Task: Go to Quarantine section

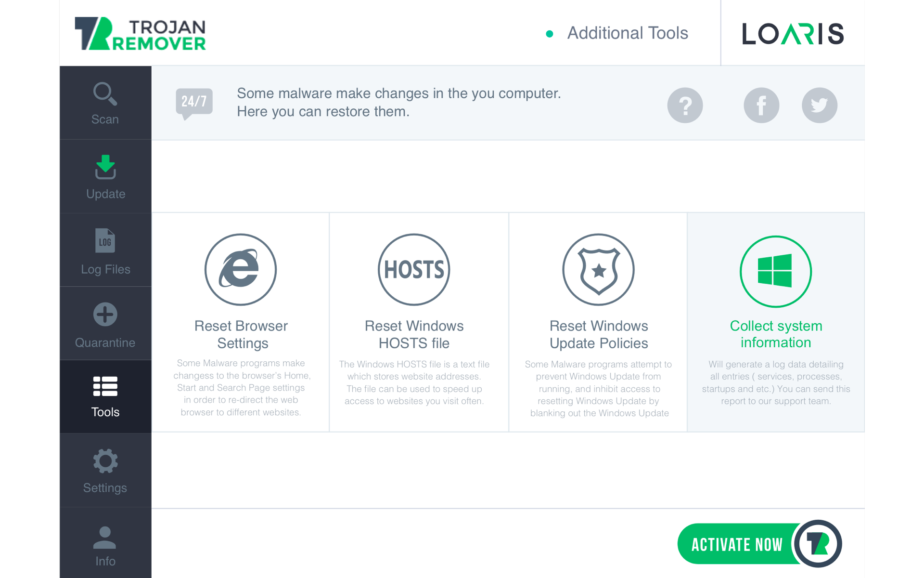Action: (105, 325)
